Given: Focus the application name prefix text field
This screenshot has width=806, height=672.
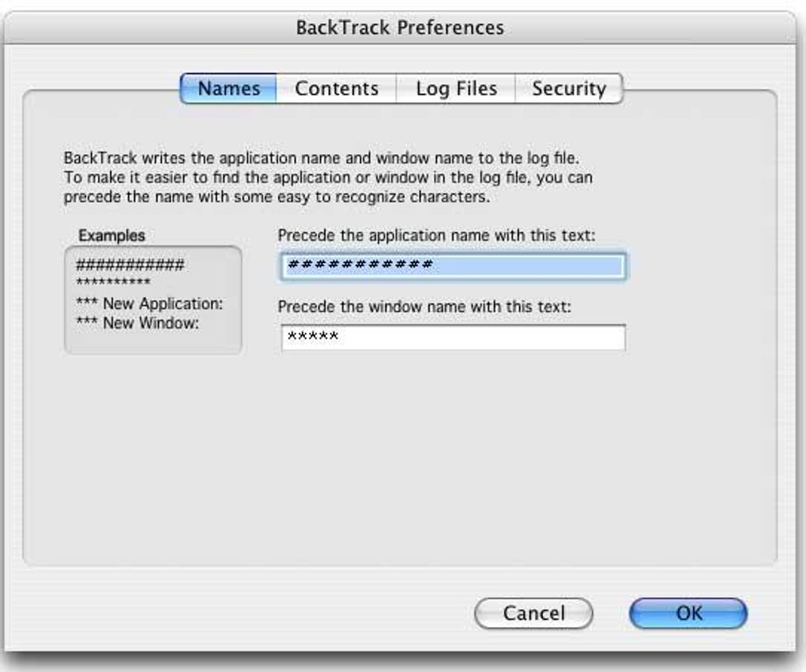Looking at the screenshot, I should click(453, 266).
